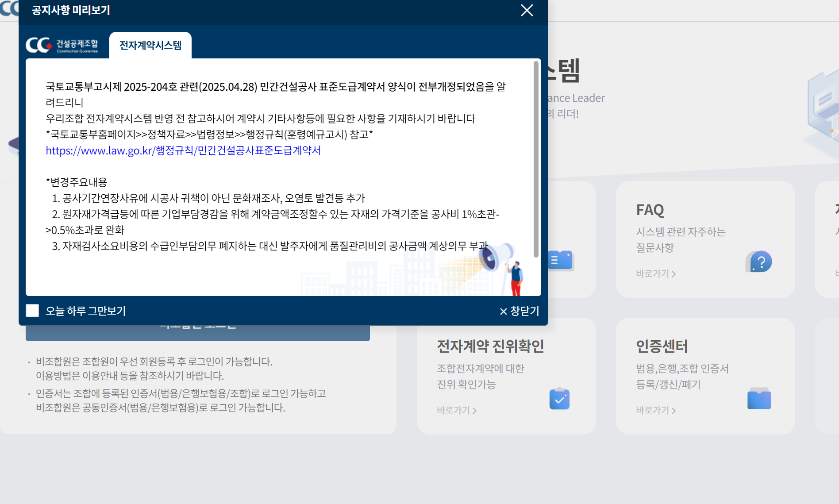The height and width of the screenshot is (504, 839).
Task: Click the text 시스템 관련 자주하는 질문사항
Action: 681,239
